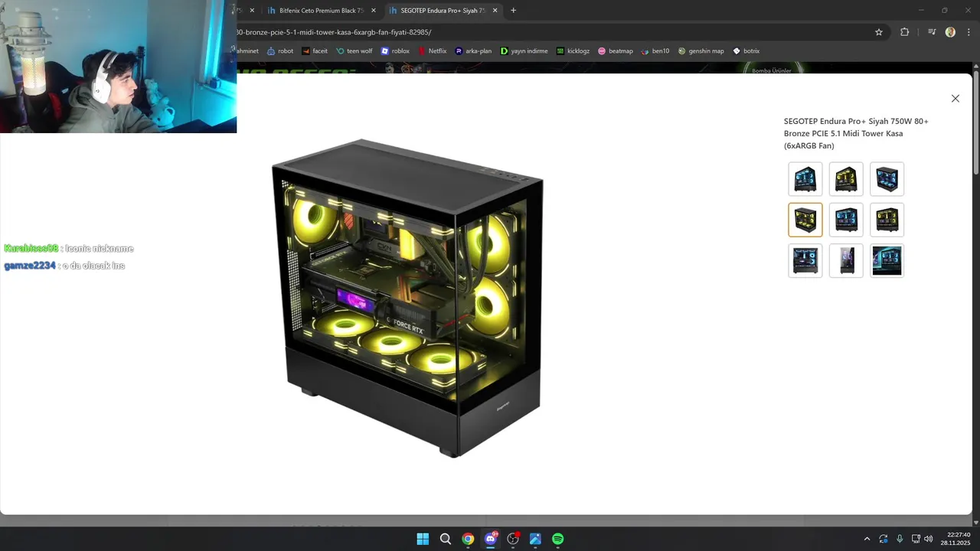The width and height of the screenshot is (980, 551).
Task: Open the Photos app from the taskbar
Action: (535, 539)
